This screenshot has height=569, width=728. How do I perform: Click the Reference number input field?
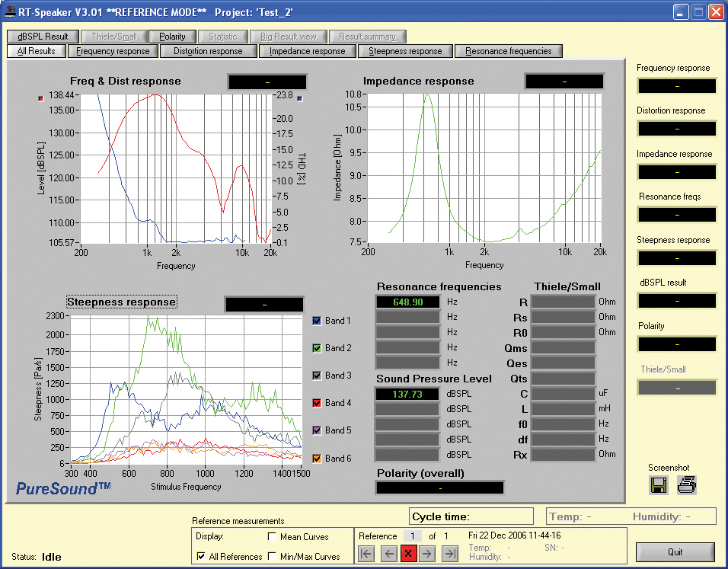point(411,536)
